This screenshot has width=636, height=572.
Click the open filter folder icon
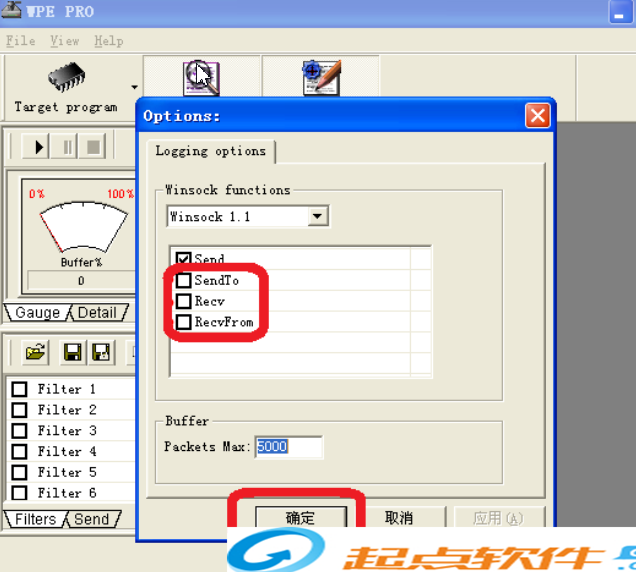coord(36,352)
